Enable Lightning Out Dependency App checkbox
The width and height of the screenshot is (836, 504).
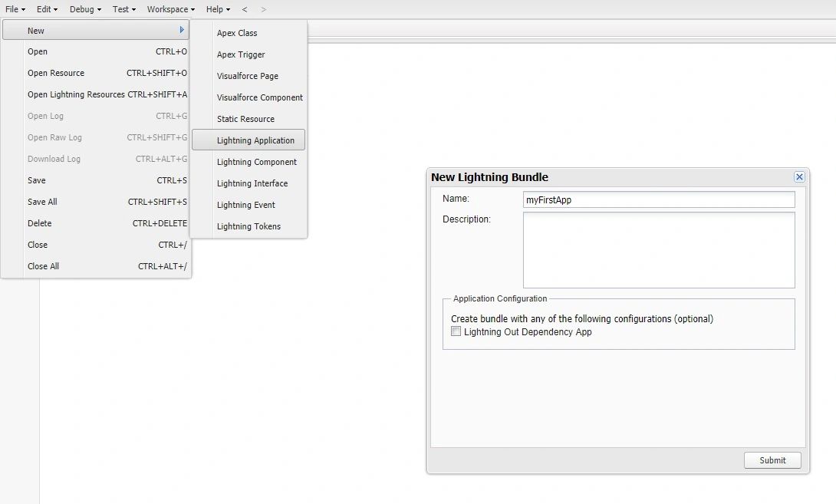pos(456,332)
